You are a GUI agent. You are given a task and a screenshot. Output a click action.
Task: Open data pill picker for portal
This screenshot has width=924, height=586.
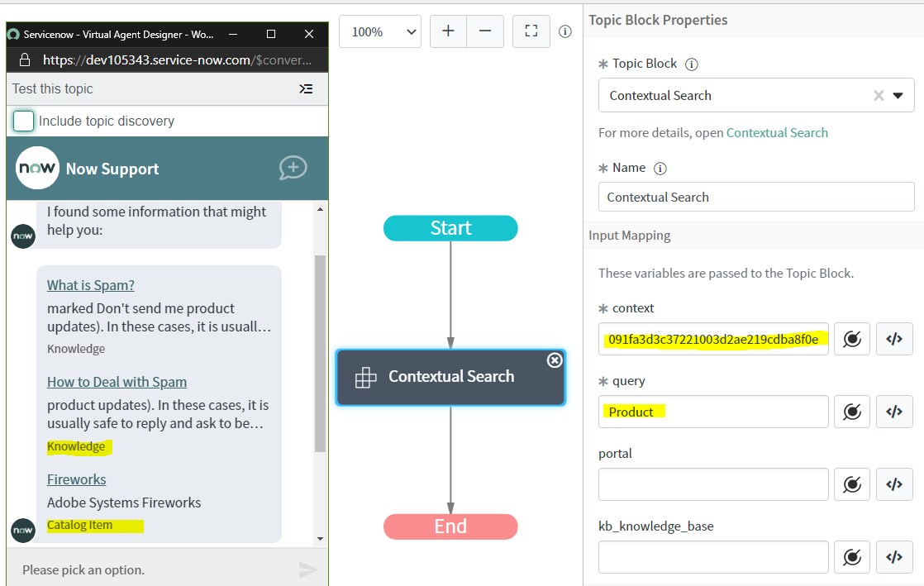852,484
